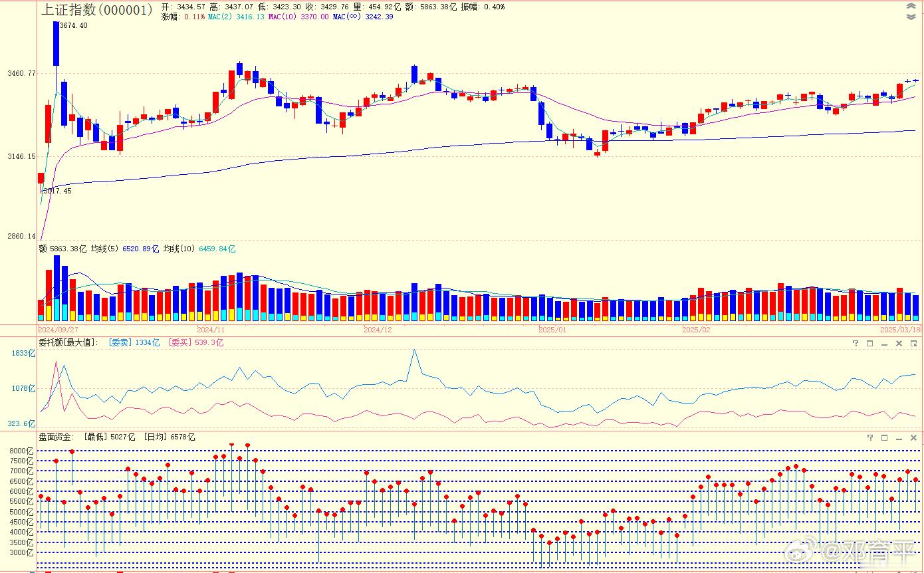The image size is (924, 573).
Task: Select the 2025/02 date on the time axis
Action: tap(697, 329)
